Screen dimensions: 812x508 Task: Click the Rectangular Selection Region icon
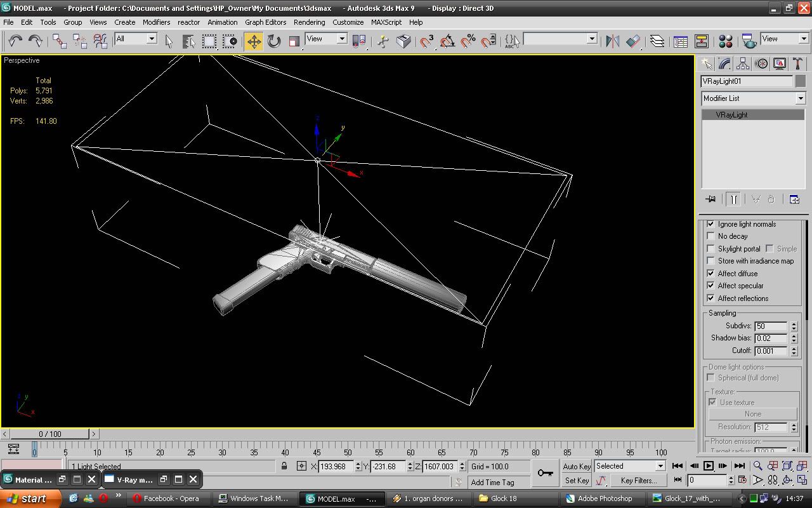coord(209,41)
